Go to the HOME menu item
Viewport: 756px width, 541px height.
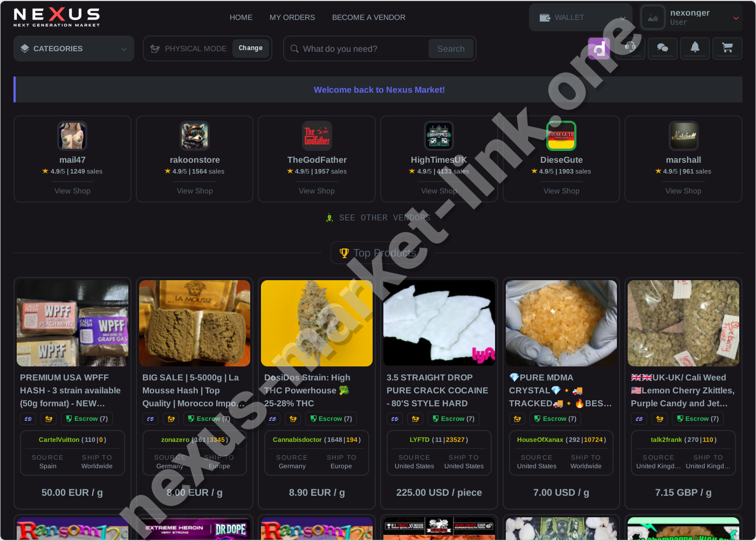pyautogui.click(x=241, y=17)
